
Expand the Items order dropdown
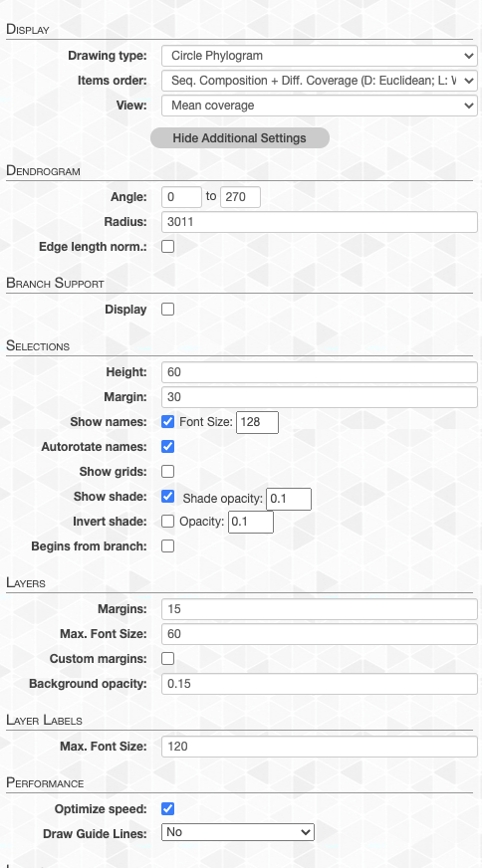point(319,81)
